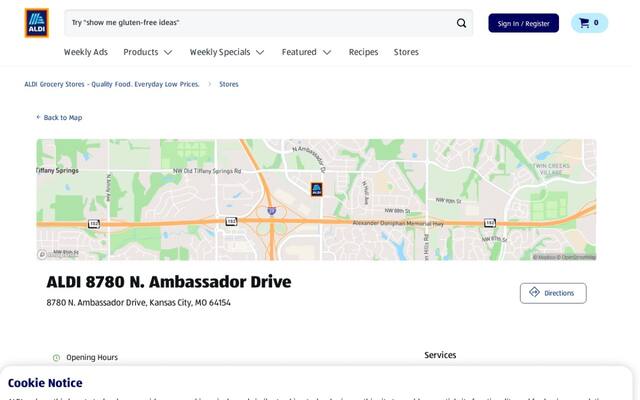Image resolution: width=640 pixels, height=400 pixels.
Task: Open the shopping cart
Action: click(x=589, y=23)
